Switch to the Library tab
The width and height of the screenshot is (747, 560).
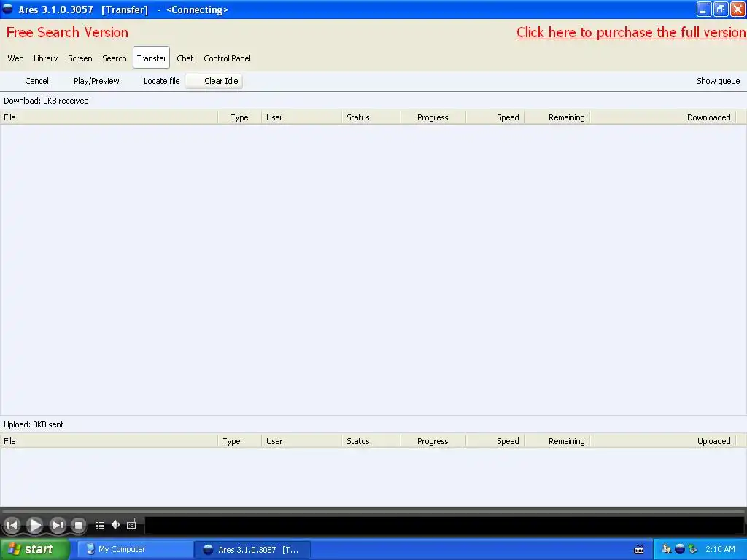pos(46,58)
